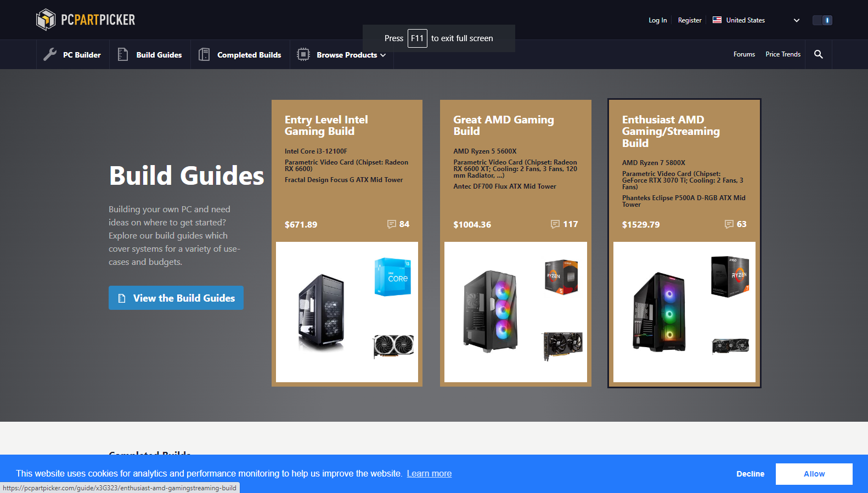Viewport: 868px width, 493px height.
Task: Open the cookie Learn more link
Action: (429, 474)
